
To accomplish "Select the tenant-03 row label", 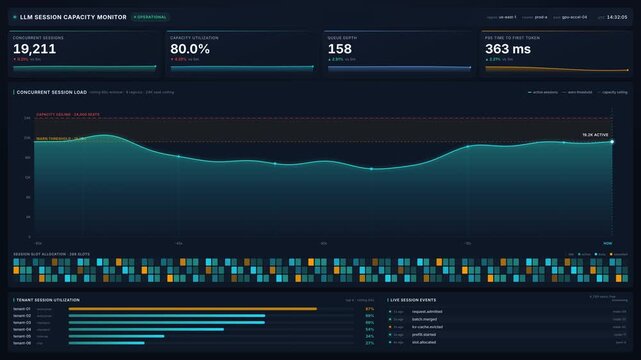I will coord(22,323).
